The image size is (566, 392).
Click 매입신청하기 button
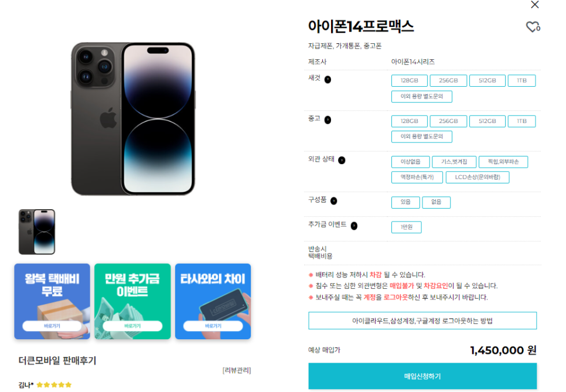(x=422, y=376)
